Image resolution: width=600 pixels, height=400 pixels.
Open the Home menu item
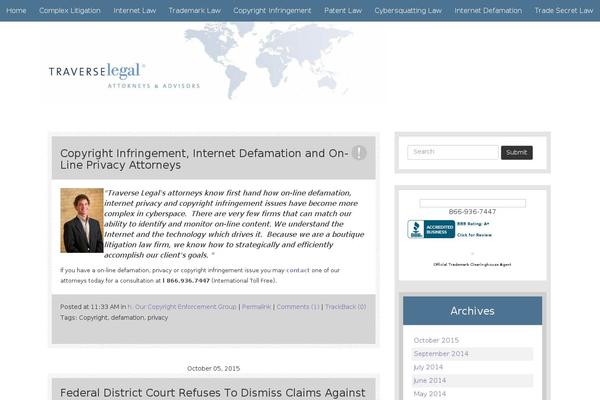[16, 11]
